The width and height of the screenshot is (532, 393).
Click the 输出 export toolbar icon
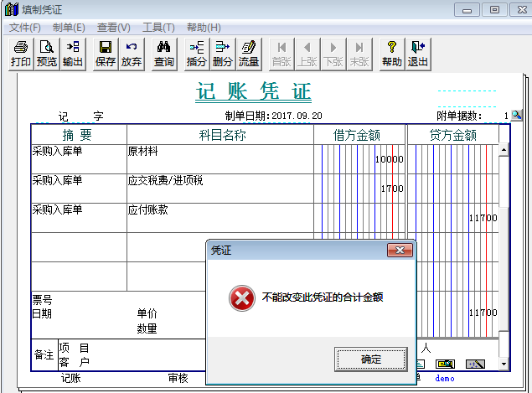coord(73,54)
